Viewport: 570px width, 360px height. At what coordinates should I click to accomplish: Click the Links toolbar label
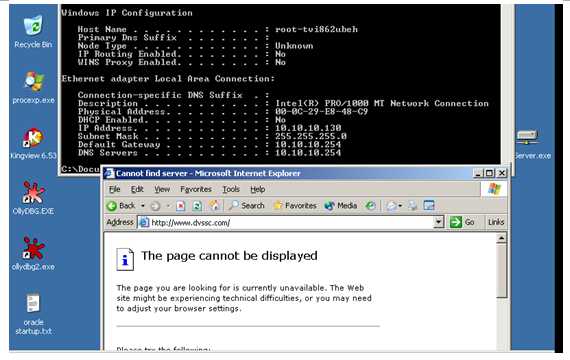[x=496, y=222]
